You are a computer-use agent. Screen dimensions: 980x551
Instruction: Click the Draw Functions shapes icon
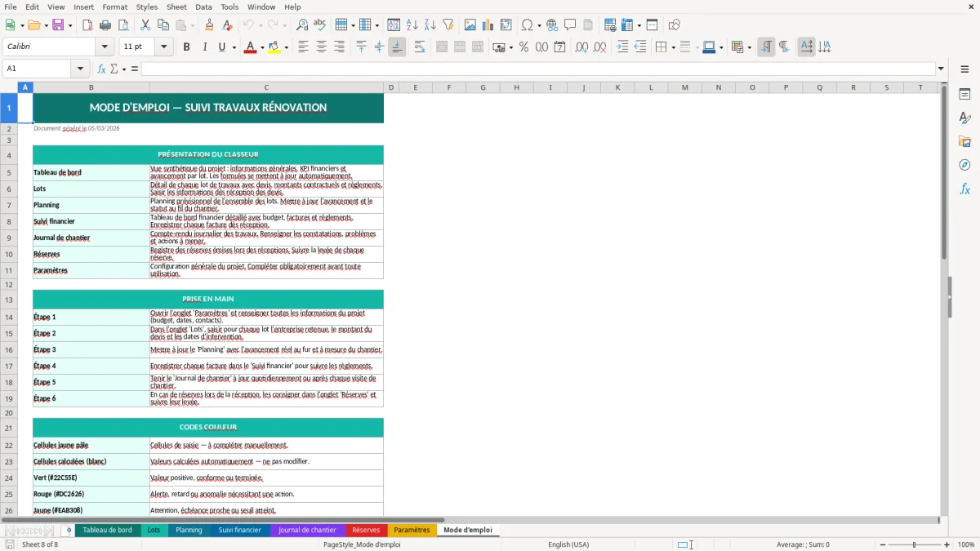click(x=674, y=25)
